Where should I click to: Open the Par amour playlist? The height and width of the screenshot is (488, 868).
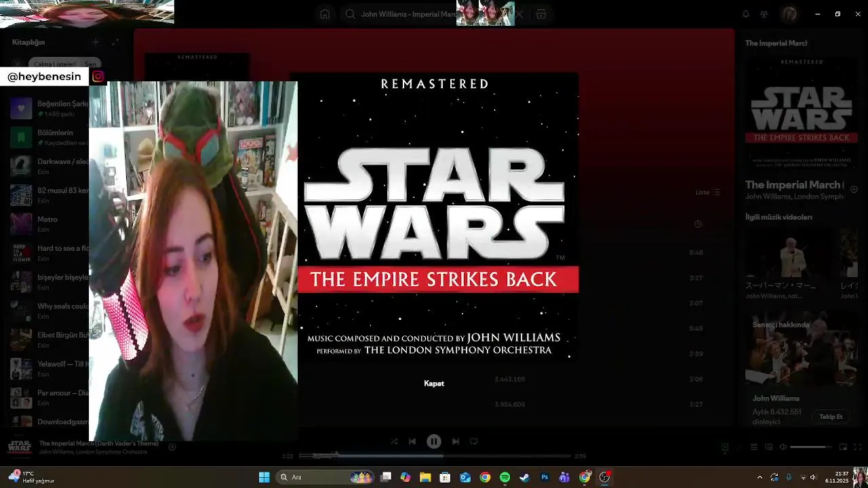49,397
